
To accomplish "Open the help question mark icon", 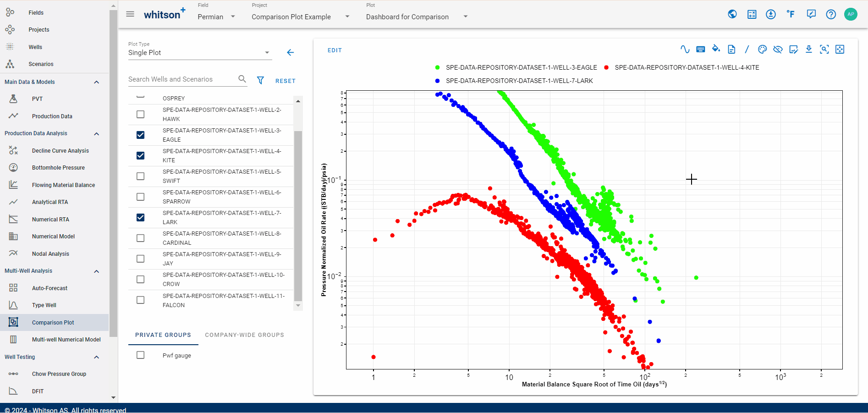I will [831, 14].
